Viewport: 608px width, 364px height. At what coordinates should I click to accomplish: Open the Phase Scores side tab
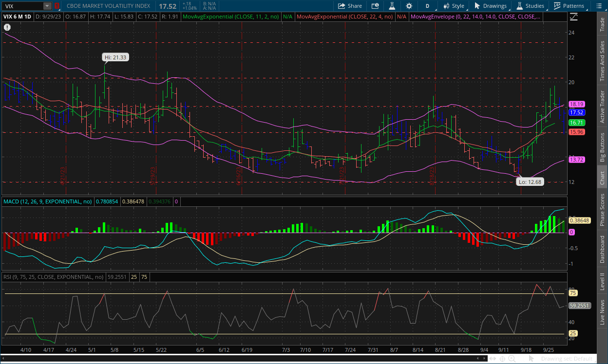(x=602, y=210)
